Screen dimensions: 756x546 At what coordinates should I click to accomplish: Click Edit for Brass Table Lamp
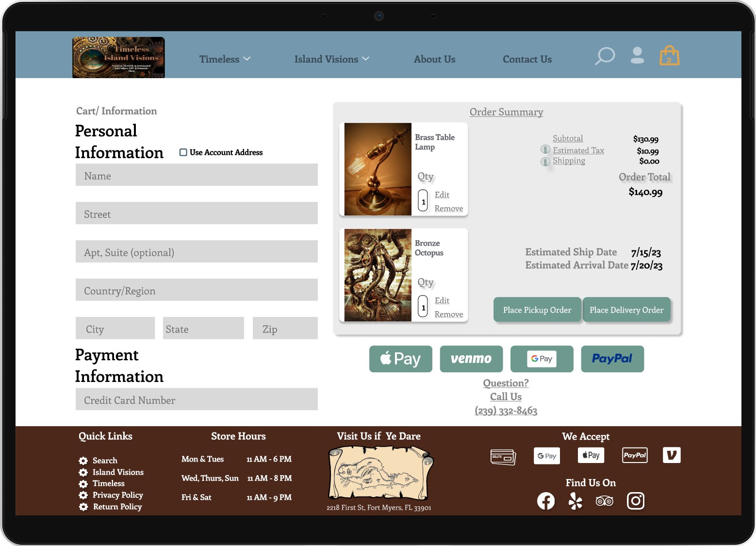(x=442, y=195)
